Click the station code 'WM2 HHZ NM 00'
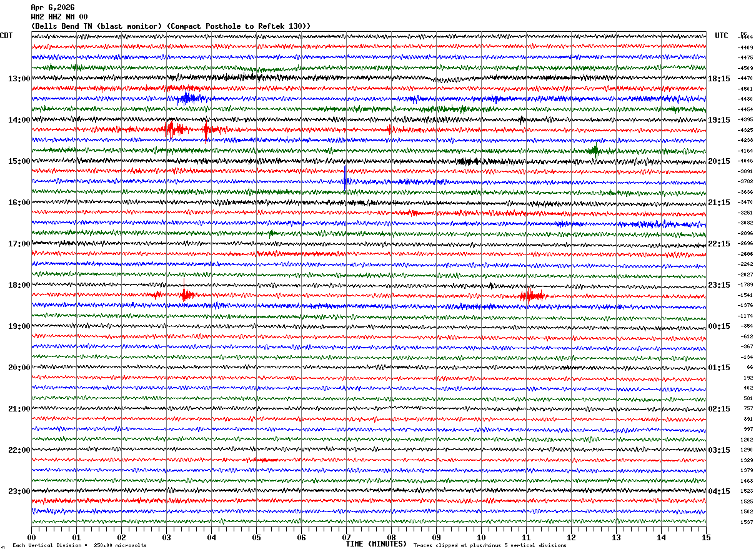 click(59, 17)
